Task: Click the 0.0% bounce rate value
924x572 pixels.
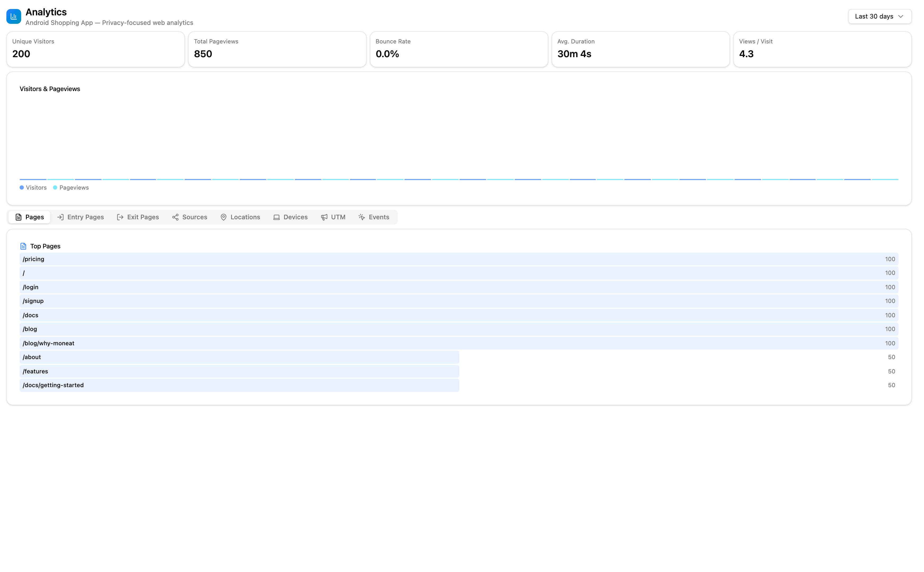Action: [x=388, y=54]
